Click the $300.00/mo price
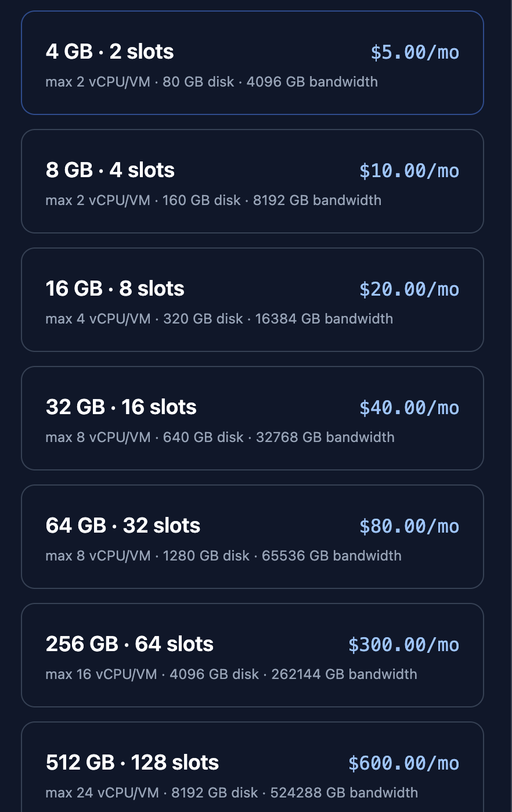The width and height of the screenshot is (512, 812). click(x=404, y=645)
